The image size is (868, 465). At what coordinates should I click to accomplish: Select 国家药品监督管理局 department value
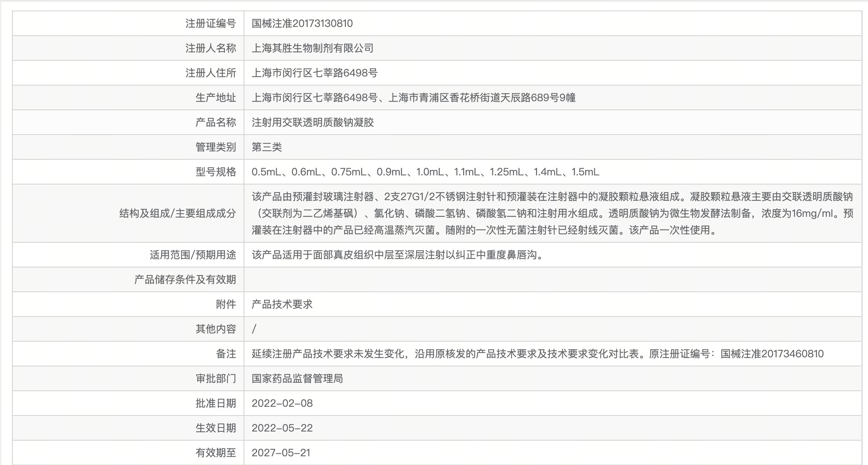(x=297, y=378)
